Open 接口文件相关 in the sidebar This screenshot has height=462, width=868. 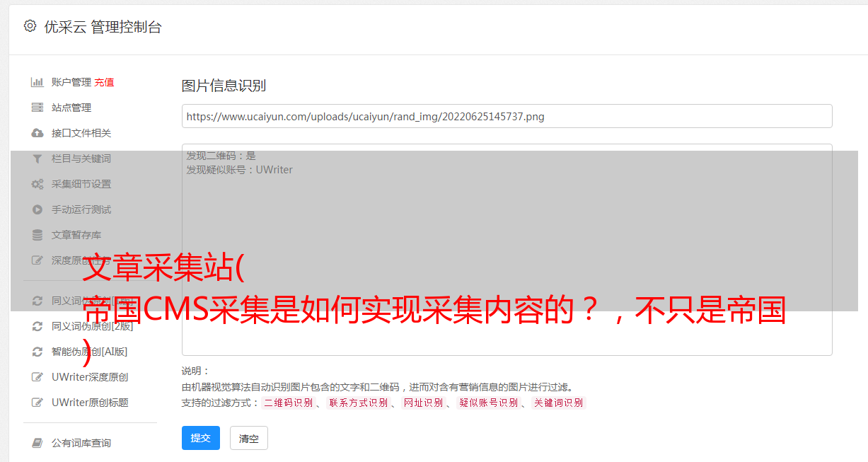click(81, 133)
